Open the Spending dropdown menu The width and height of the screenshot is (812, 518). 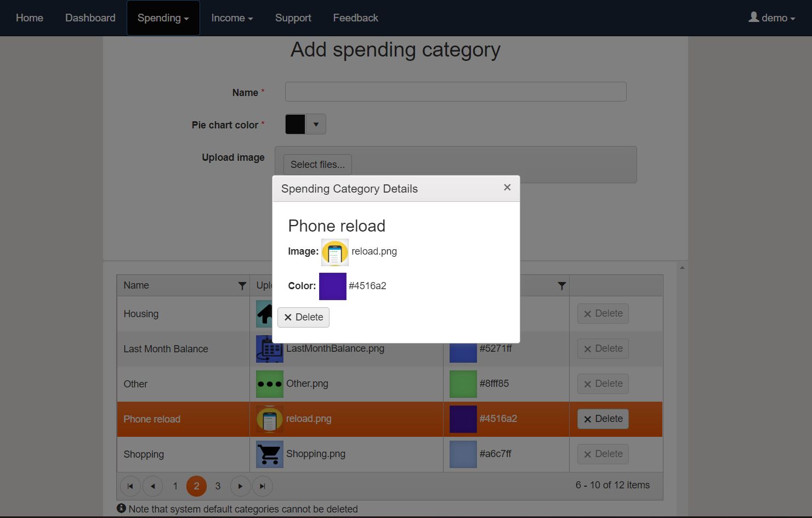click(163, 18)
